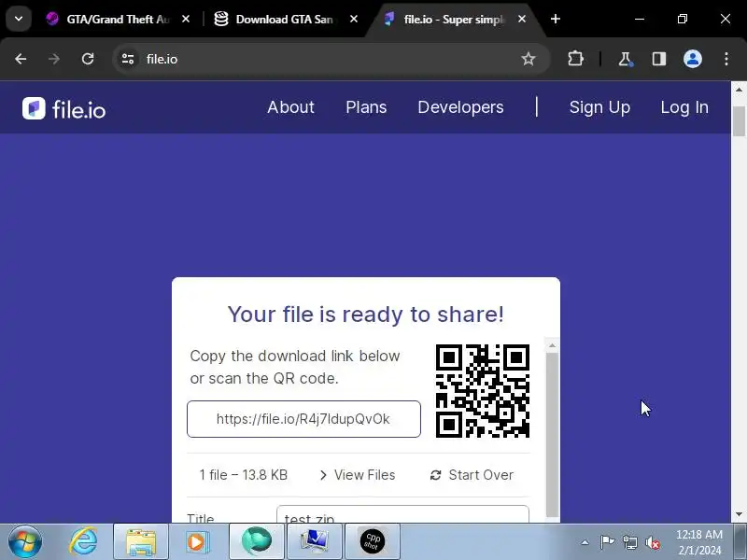Open a new tab with plus button
The width and height of the screenshot is (747, 560).
(x=556, y=19)
